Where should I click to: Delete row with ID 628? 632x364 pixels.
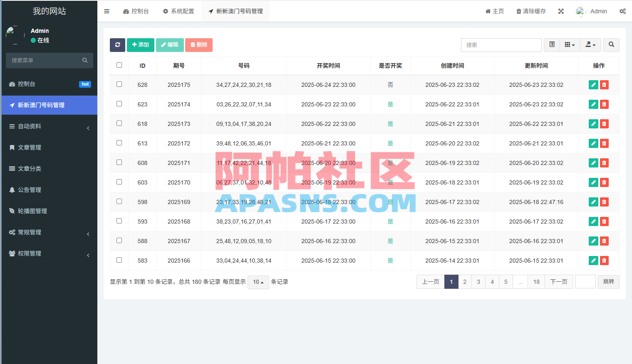pos(604,85)
